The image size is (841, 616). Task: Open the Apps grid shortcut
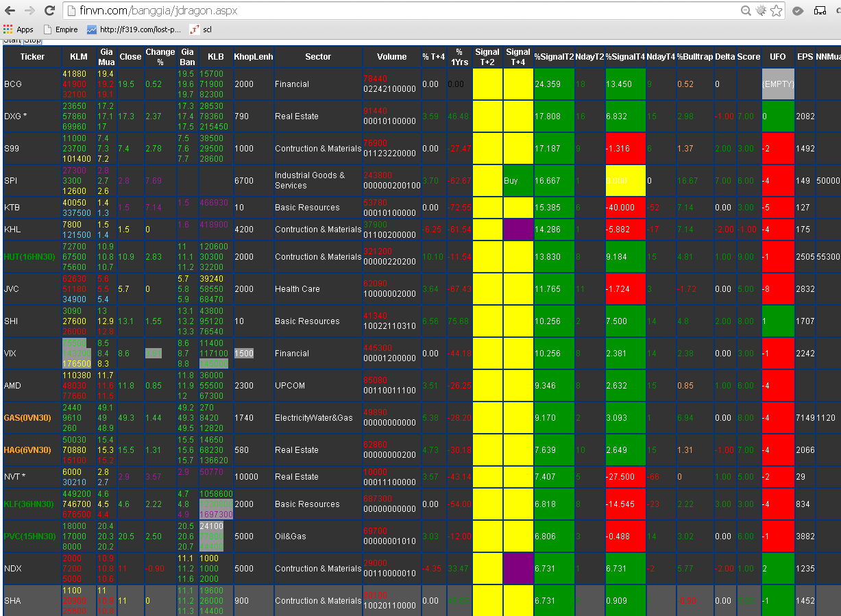pyautogui.click(x=19, y=29)
